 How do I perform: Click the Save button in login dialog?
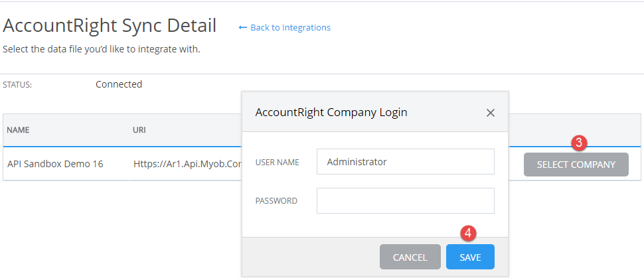click(470, 257)
